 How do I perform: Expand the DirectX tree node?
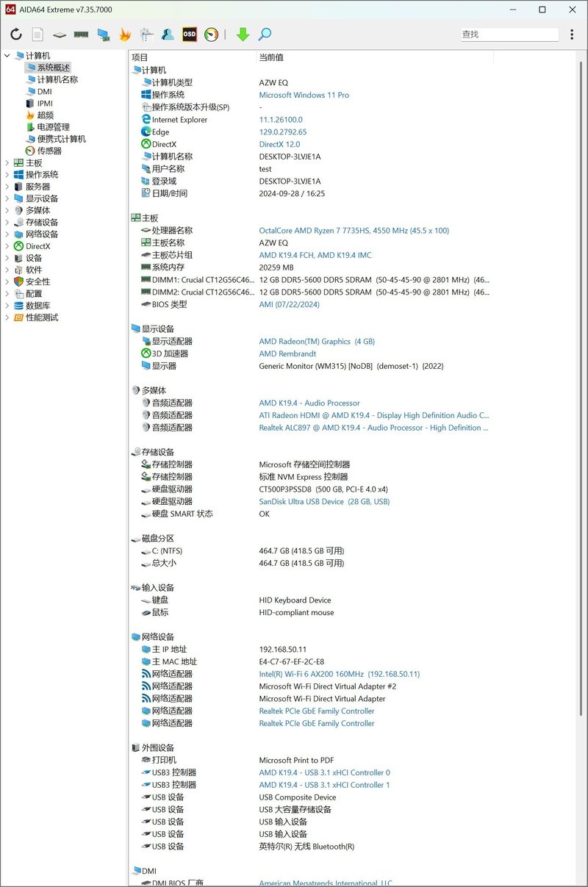(7, 246)
